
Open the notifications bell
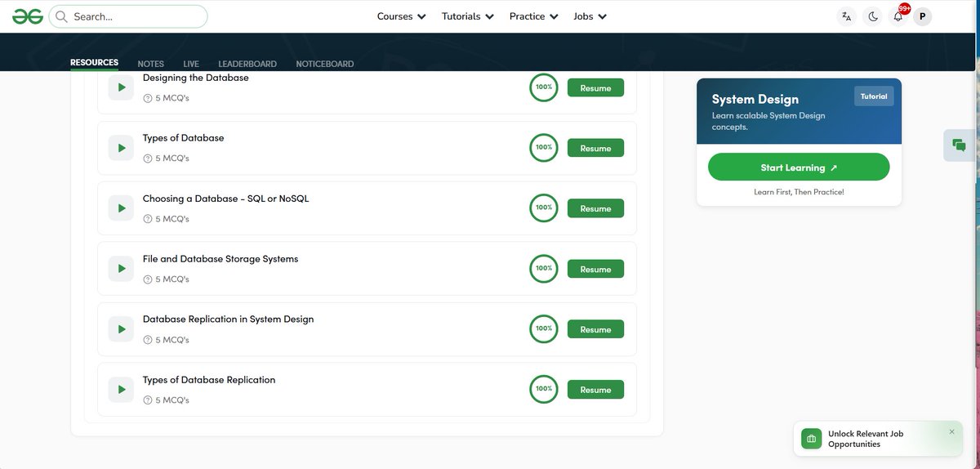tap(898, 16)
